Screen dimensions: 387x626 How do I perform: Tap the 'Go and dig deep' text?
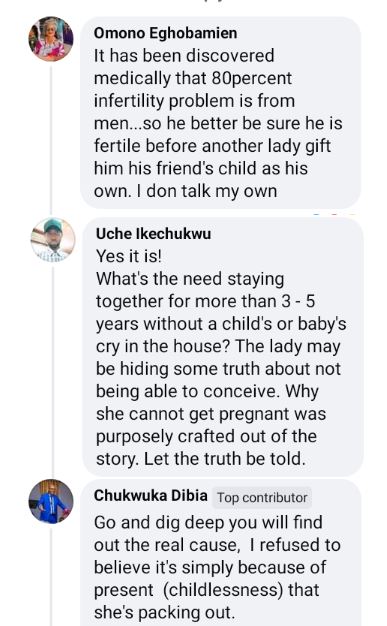[162, 522]
